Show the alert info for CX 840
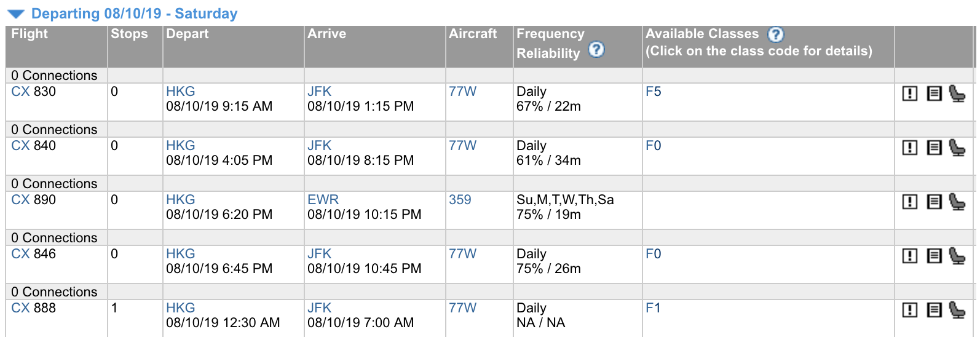This screenshot has width=980, height=337. coord(910,148)
